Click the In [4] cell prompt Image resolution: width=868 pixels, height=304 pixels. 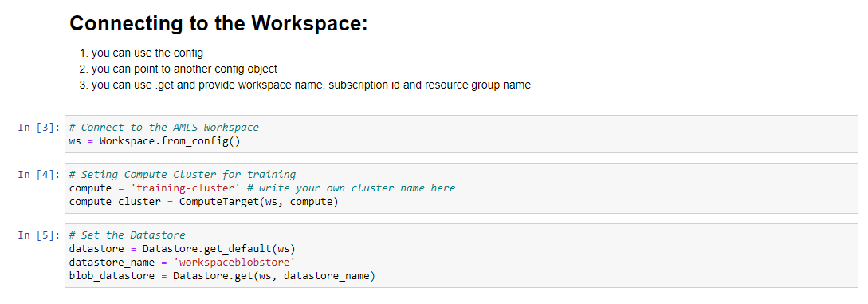click(x=39, y=175)
